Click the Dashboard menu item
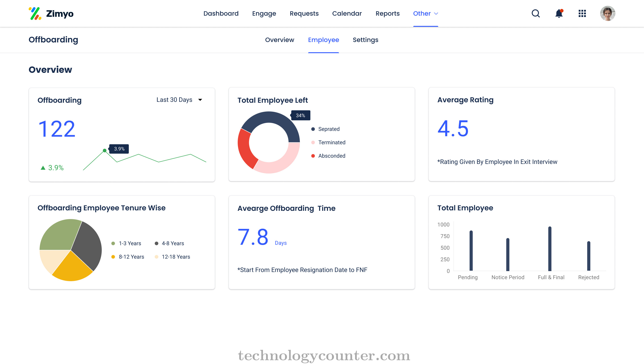This screenshot has height=364, width=644. 221,13
